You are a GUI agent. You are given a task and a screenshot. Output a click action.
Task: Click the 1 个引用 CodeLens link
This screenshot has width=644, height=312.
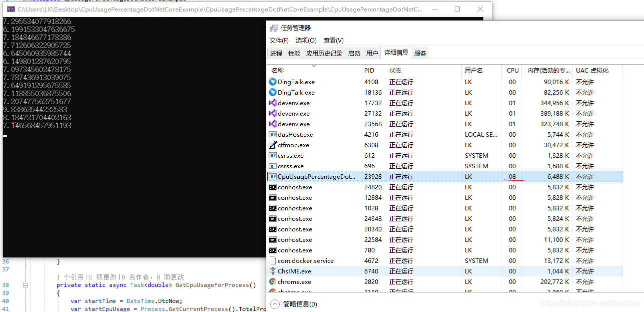[72, 277]
